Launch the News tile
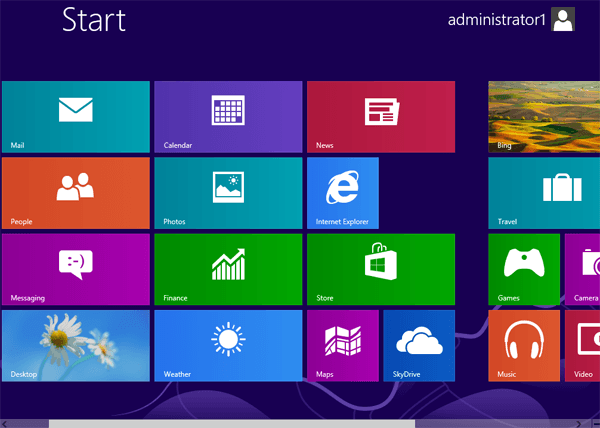Screen dimensions: 600x428 [x=381, y=117]
